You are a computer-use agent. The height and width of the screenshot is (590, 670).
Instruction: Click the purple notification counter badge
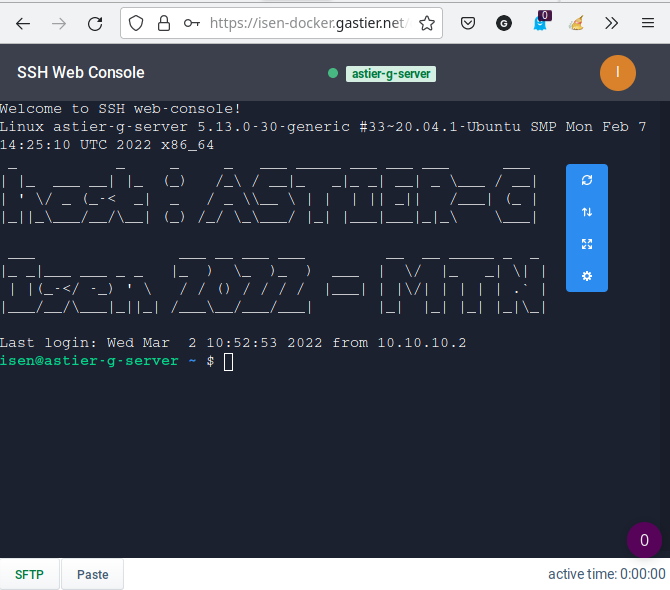pyautogui.click(x=644, y=540)
